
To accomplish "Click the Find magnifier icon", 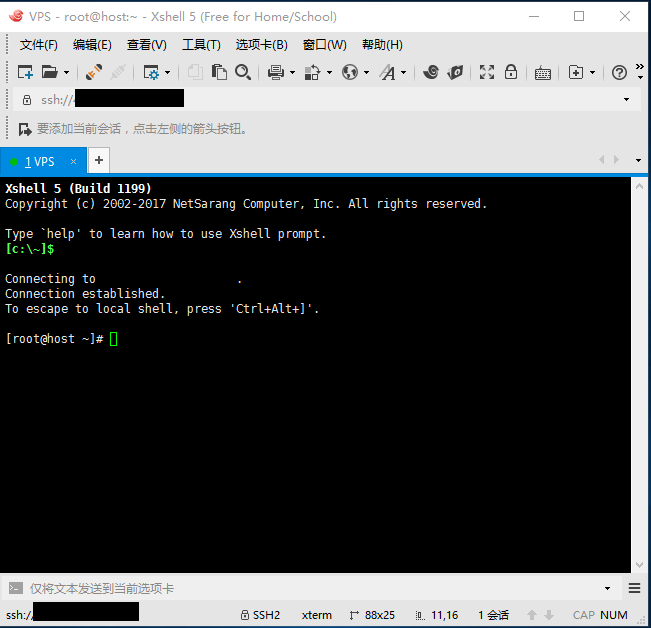I will [243, 72].
